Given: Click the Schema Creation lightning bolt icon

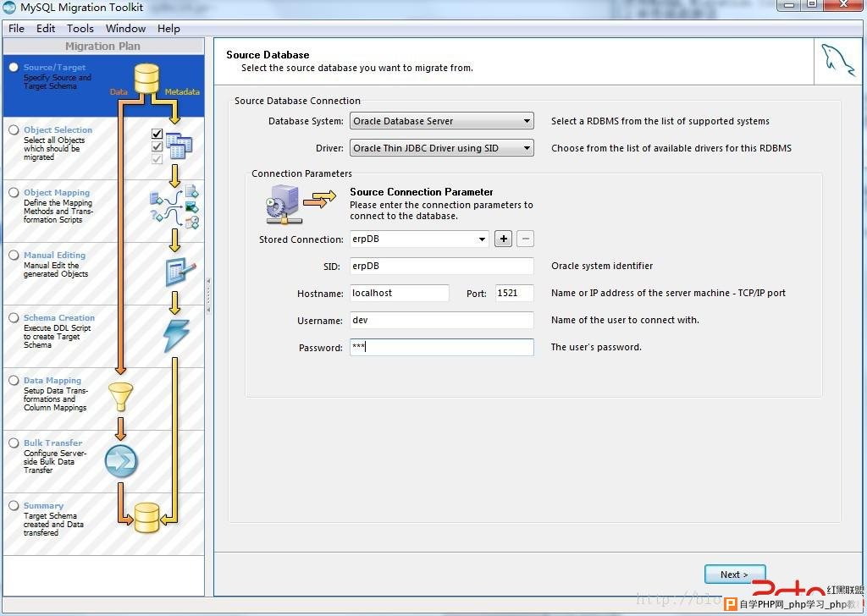Looking at the screenshot, I should tap(176, 335).
